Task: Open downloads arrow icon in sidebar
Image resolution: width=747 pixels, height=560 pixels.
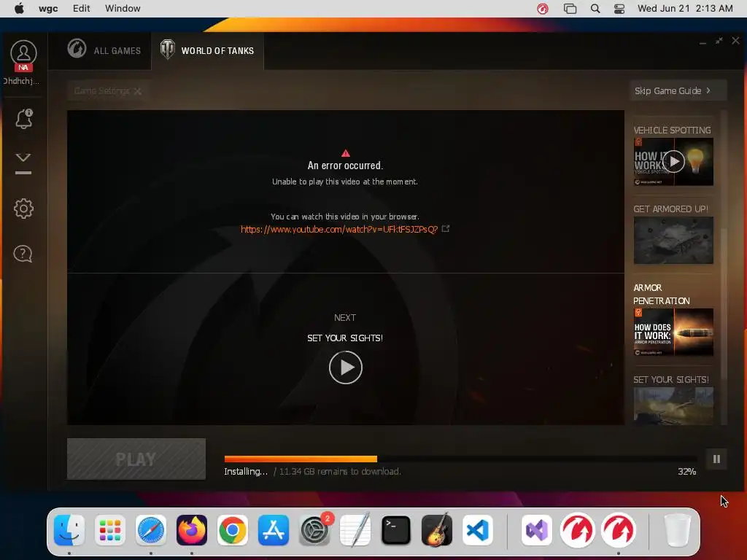Action: (23, 163)
